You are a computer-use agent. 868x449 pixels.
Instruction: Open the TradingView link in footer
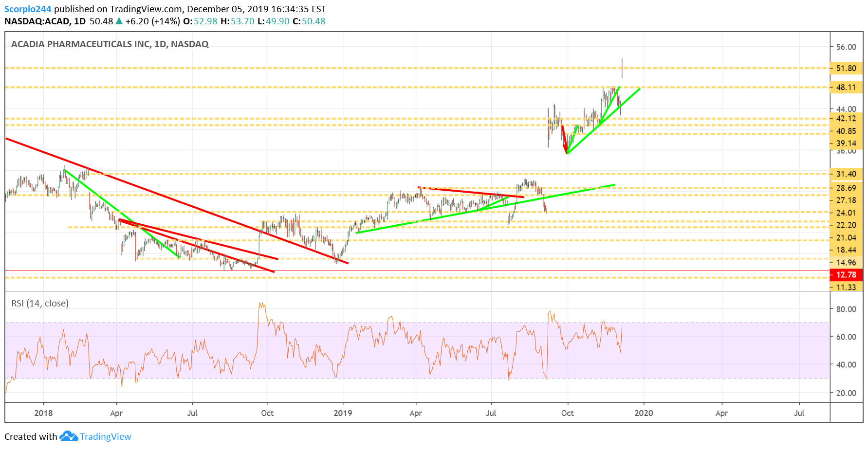pos(106,436)
